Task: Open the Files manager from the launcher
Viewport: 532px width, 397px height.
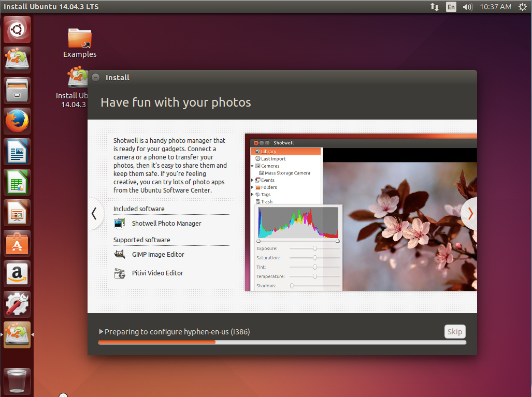Action: coord(17,91)
